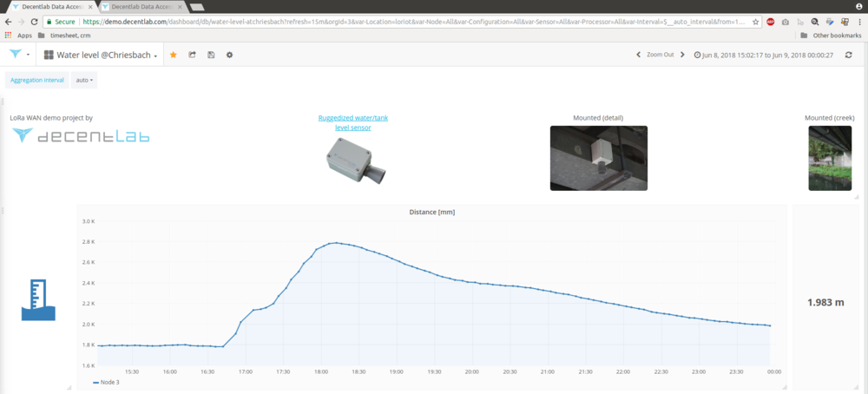The width and height of the screenshot is (868, 394).
Task: Save the dashboard with the floppy disk icon
Action: click(211, 55)
